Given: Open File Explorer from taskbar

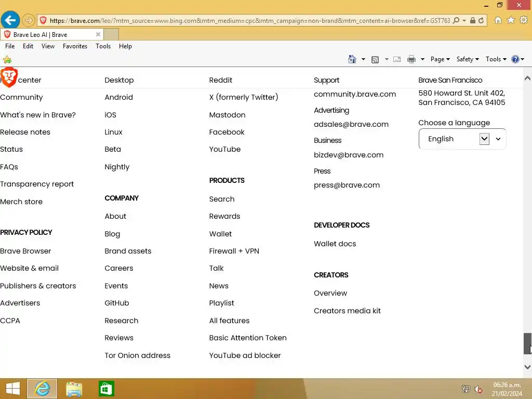Looking at the screenshot, I should (74, 389).
